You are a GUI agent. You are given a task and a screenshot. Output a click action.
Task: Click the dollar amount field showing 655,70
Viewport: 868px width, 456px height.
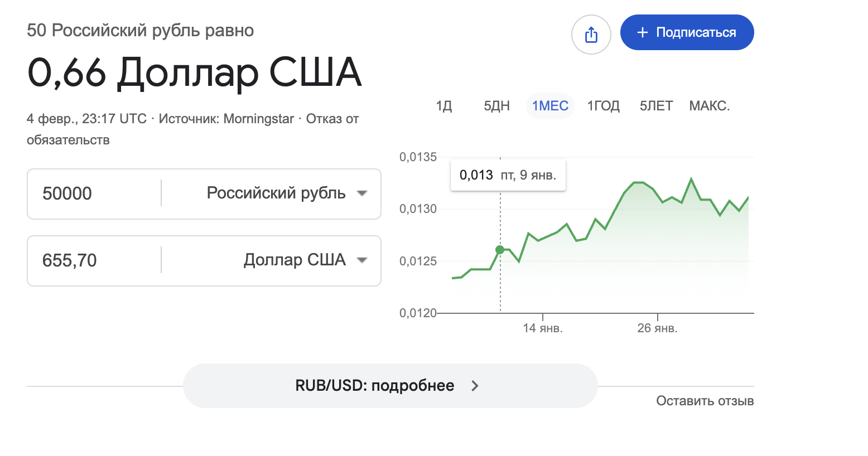tap(95, 260)
